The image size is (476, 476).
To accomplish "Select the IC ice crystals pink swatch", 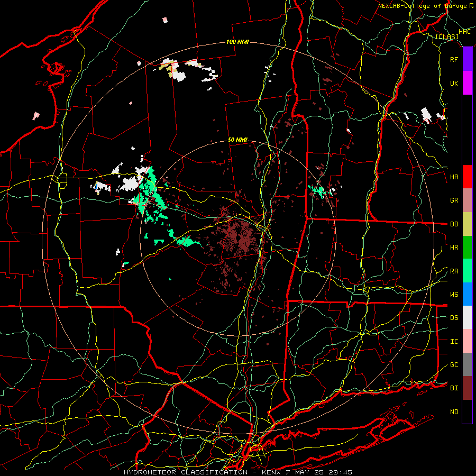I will tap(467, 341).
